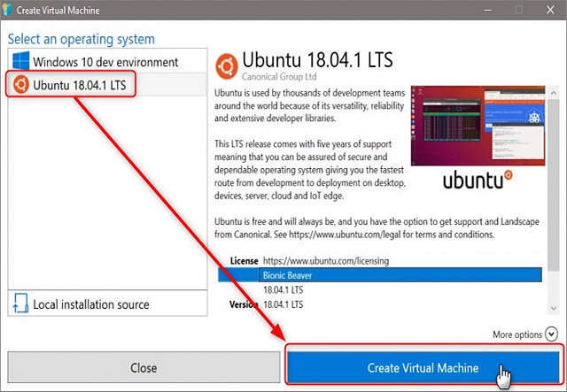Click the Windows logo icon in list
Image resolution: width=567 pixels, height=392 pixels.
(20, 60)
